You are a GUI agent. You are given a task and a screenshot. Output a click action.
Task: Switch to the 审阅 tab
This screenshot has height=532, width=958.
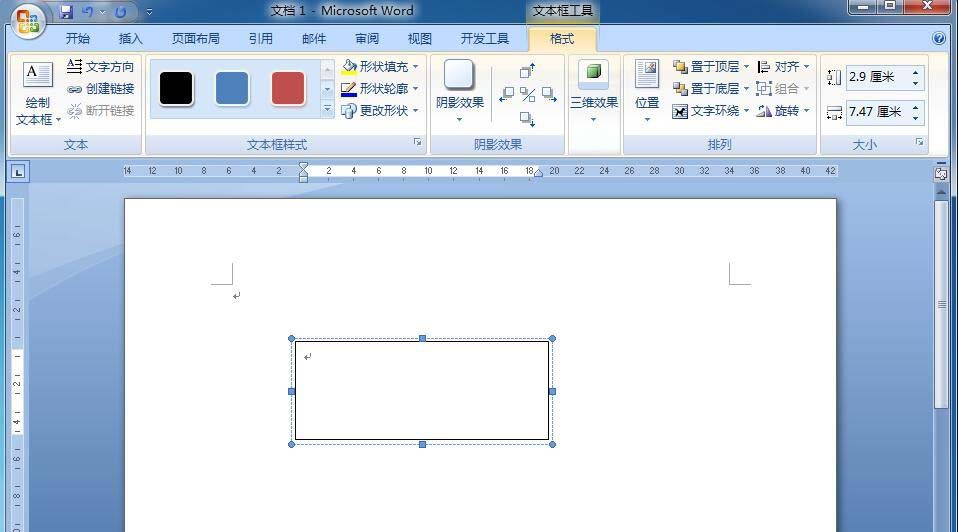[367, 38]
